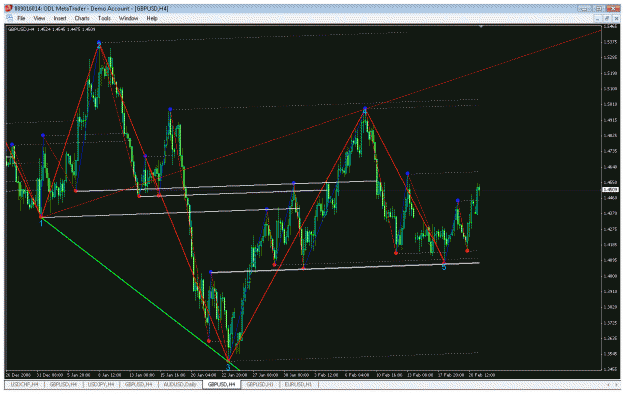Minimize the inner chart window

click(x=597, y=18)
